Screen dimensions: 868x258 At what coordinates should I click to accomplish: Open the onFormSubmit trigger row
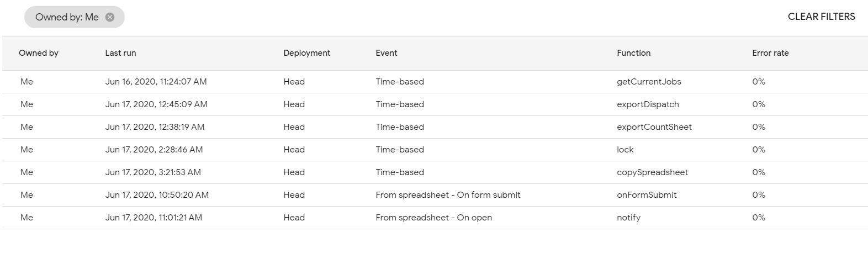tap(646, 195)
